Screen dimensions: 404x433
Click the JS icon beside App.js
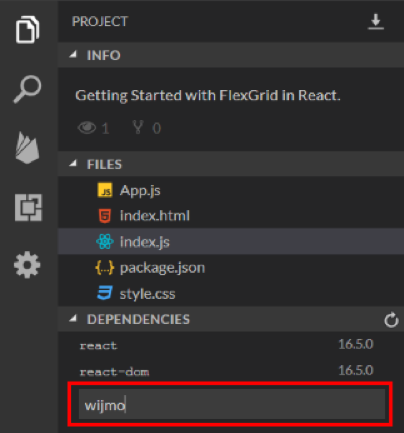pyautogui.click(x=105, y=190)
